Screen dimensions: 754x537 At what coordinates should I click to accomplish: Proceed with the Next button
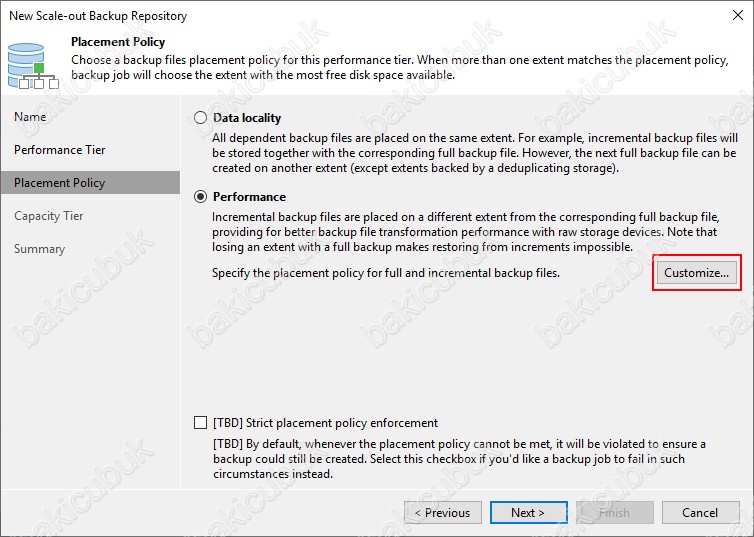tap(528, 512)
